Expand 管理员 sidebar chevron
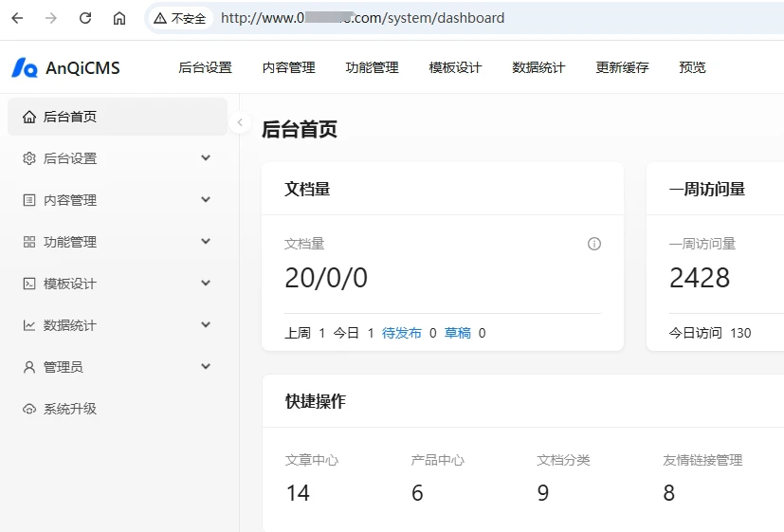784x532 pixels. pos(206,366)
